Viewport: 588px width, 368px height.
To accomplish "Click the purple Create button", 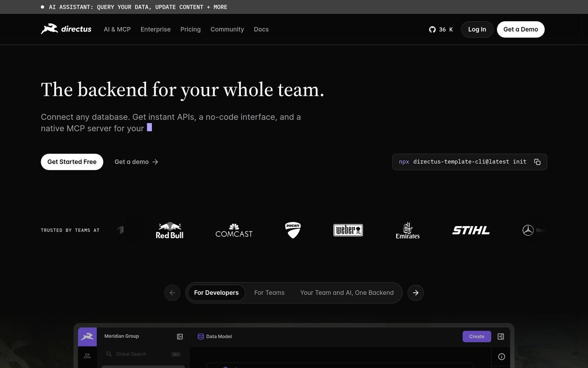I will click(x=477, y=337).
